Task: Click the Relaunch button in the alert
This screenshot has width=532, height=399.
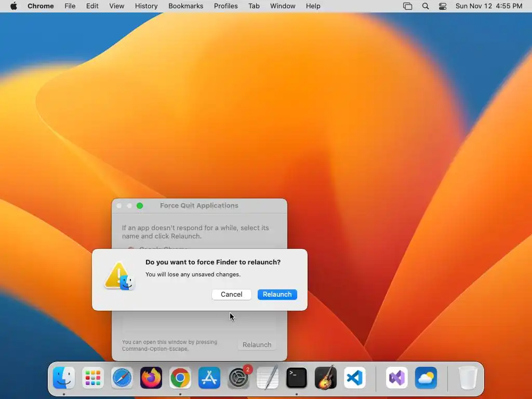Action: click(277, 295)
